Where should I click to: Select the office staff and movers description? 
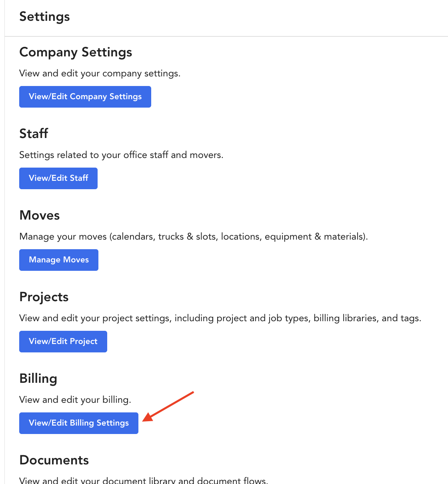(121, 155)
